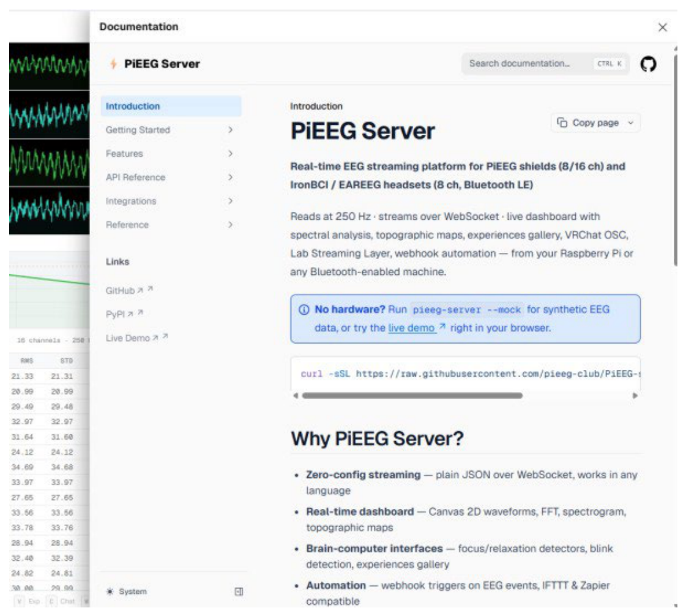The width and height of the screenshot is (686, 616).
Task: Click the first EEG waveform in dashboard
Action: 50,66
